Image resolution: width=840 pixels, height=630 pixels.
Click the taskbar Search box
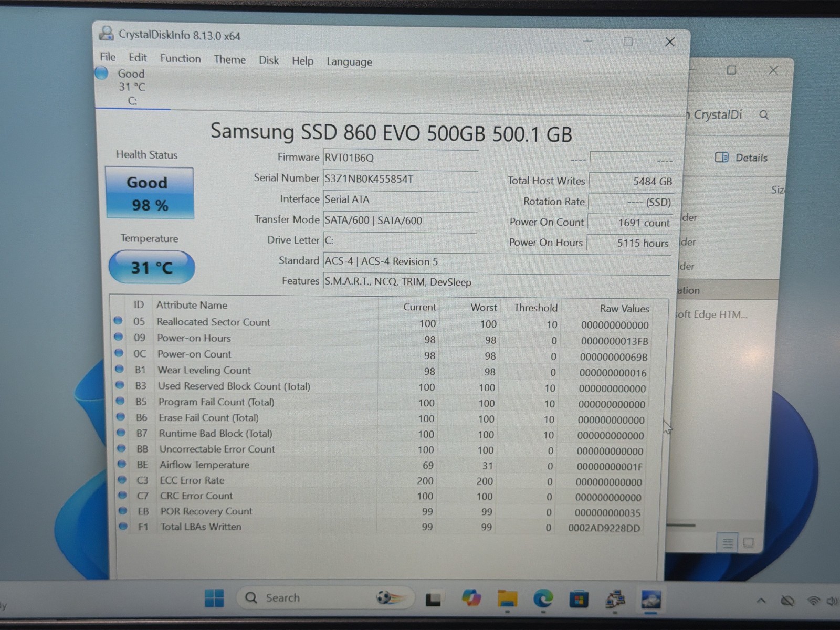[x=325, y=598]
